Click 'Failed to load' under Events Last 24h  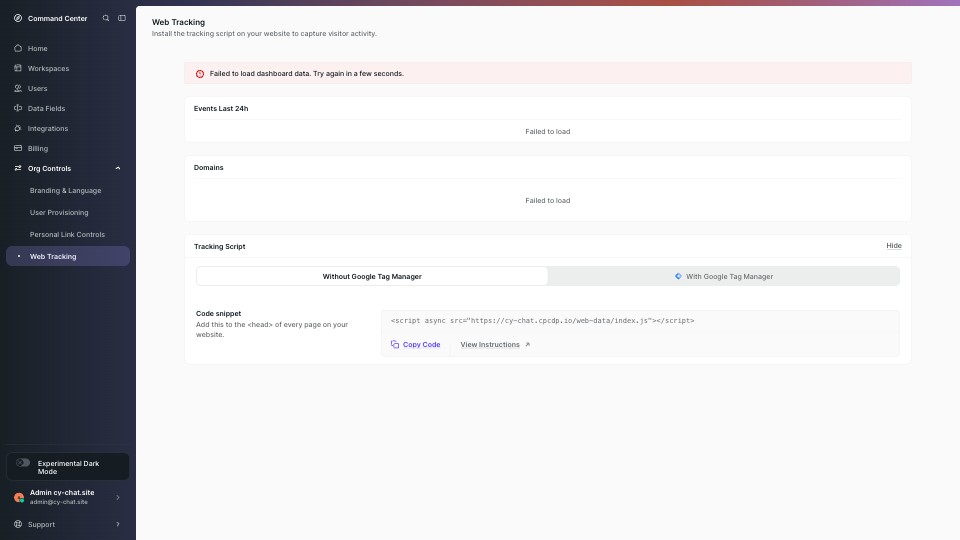(x=547, y=132)
